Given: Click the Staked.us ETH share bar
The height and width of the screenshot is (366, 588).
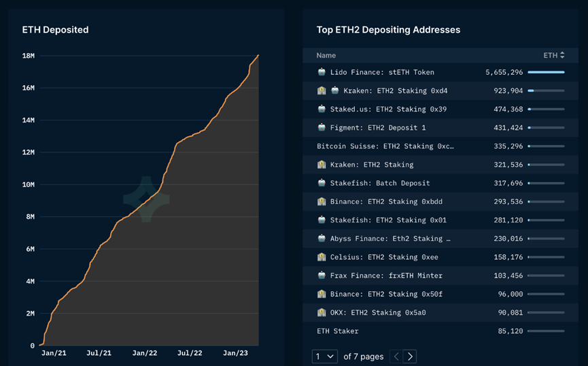Looking at the screenshot, I should [x=546, y=109].
